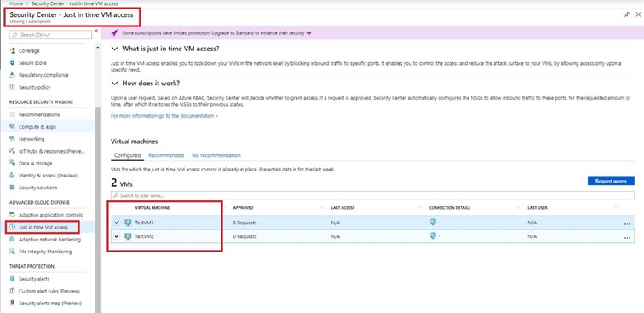
Task: Click the TestVM1 virtual machine icon
Action: coord(128,223)
